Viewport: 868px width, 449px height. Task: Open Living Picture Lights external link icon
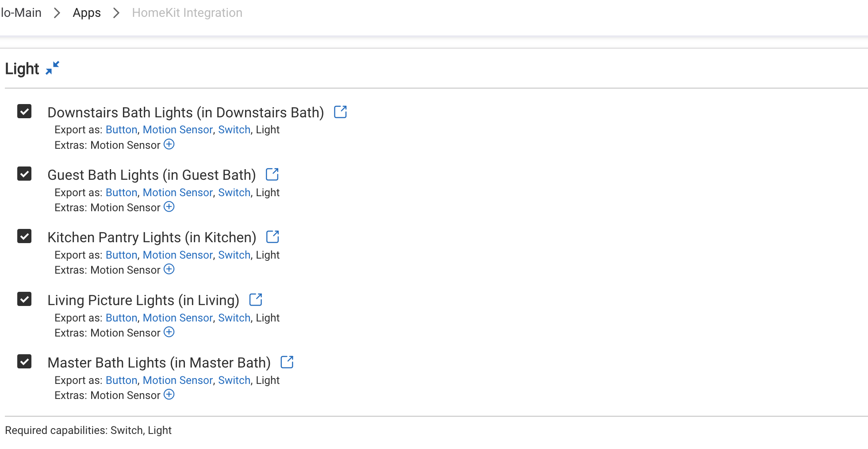256,300
